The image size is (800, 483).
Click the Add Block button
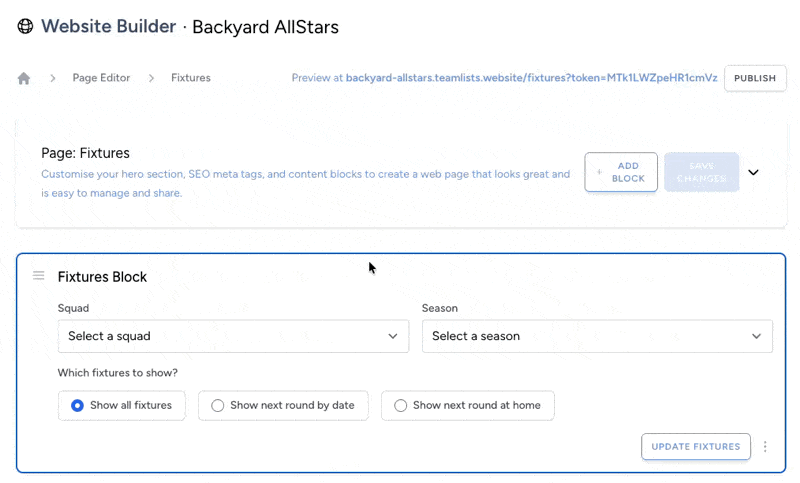click(x=621, y=172)
